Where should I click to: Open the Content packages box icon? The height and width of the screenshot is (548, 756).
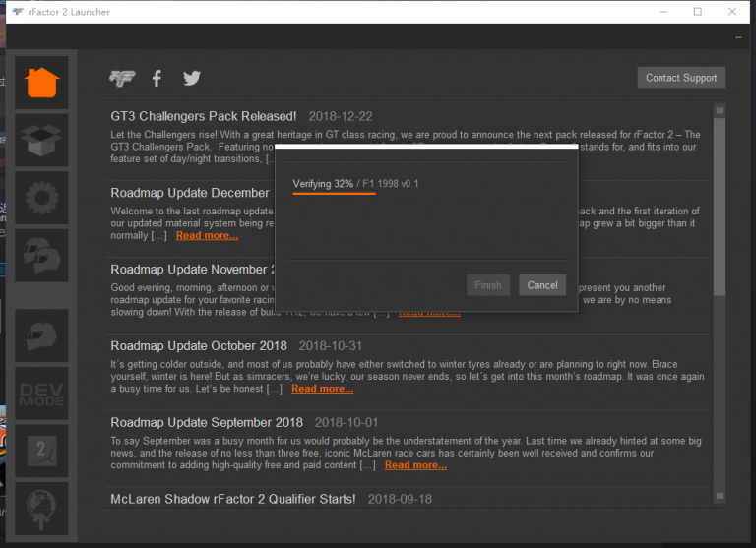(41, 141)
